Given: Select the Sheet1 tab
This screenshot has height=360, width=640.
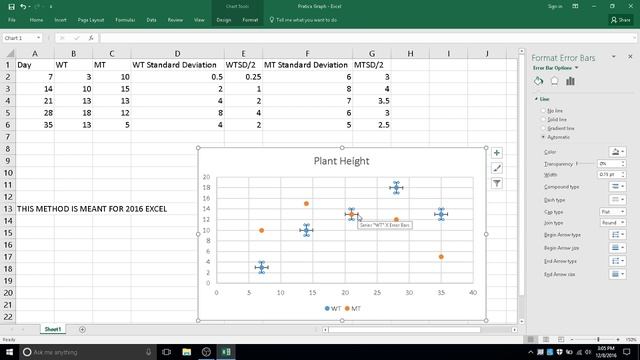Looking at the screenshot, I should [x=53, y=329].
